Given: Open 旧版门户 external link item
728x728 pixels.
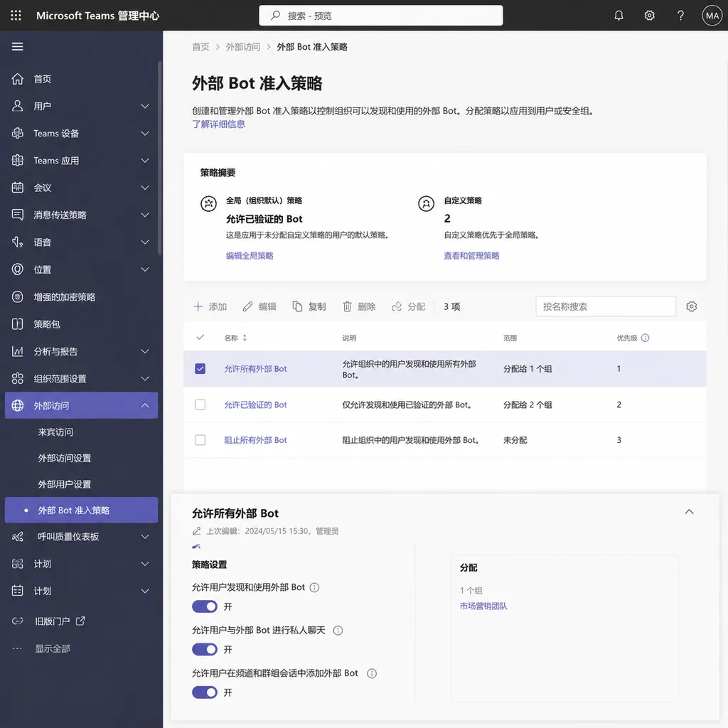Looking at the screenshot, I should [x=60, y=621].
